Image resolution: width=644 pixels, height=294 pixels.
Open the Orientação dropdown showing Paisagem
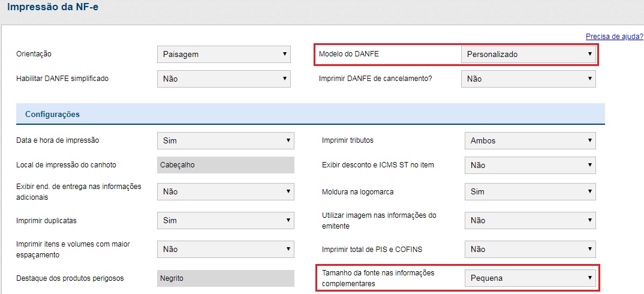(223, 54)
